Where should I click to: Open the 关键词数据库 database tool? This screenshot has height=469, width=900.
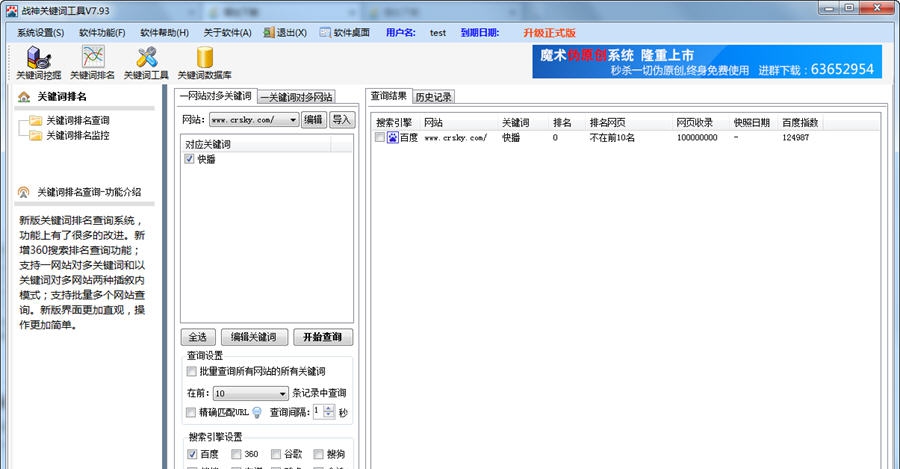(x=204, y=63)
